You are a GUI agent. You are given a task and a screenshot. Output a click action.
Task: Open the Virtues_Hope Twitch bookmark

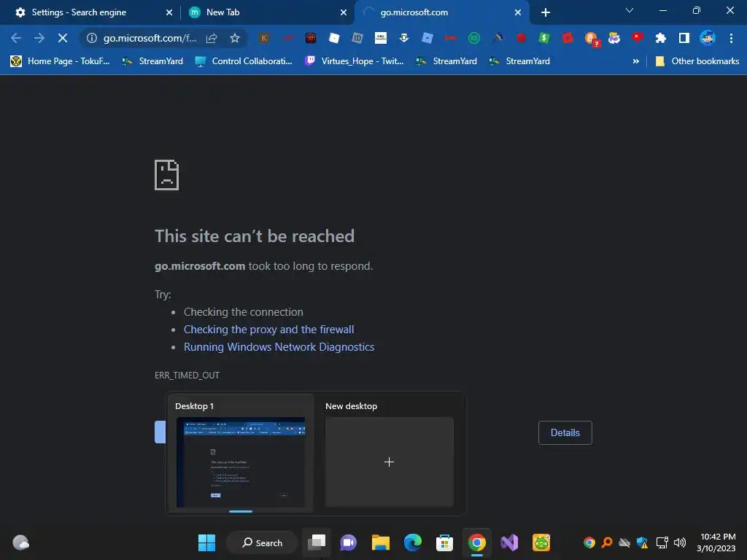tap(355, 61)
